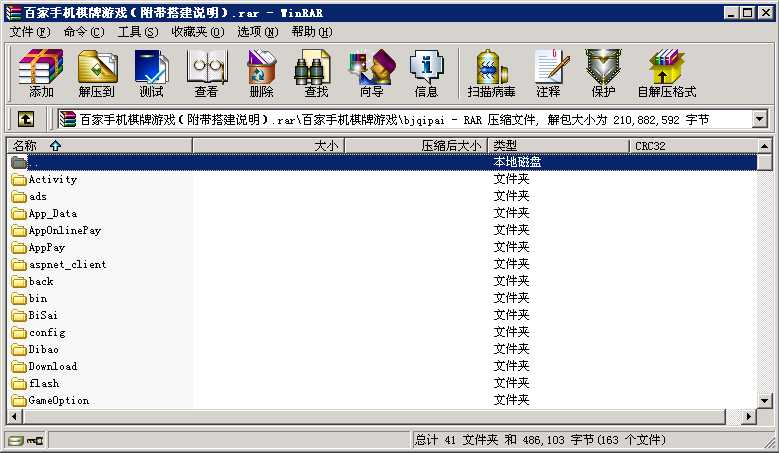Run the 测试 (Test) archive tool
The width and height of the screenshot is (779, 453).
click(152, 73)
